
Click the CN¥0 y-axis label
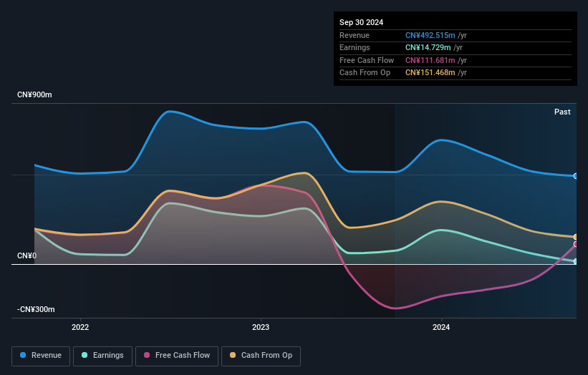coord(27,256)
